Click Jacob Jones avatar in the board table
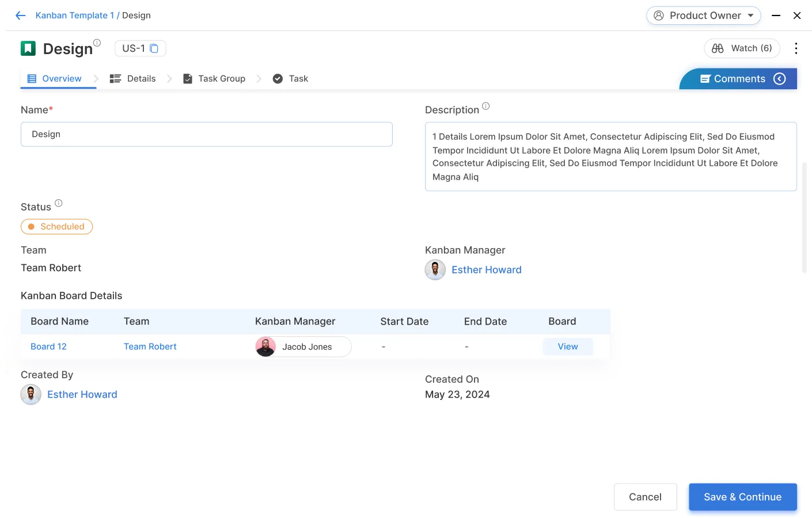Image resolution: width=812 pixels, height=518 pixels. pyautogui.click(x=265, y=346)
